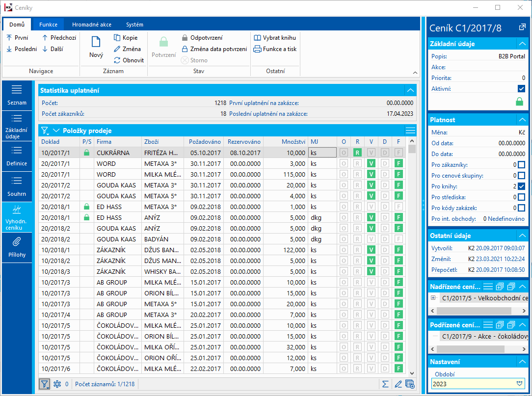Open the Období dropdown
Screen dimensions: 532x396
tap(520, 384)
